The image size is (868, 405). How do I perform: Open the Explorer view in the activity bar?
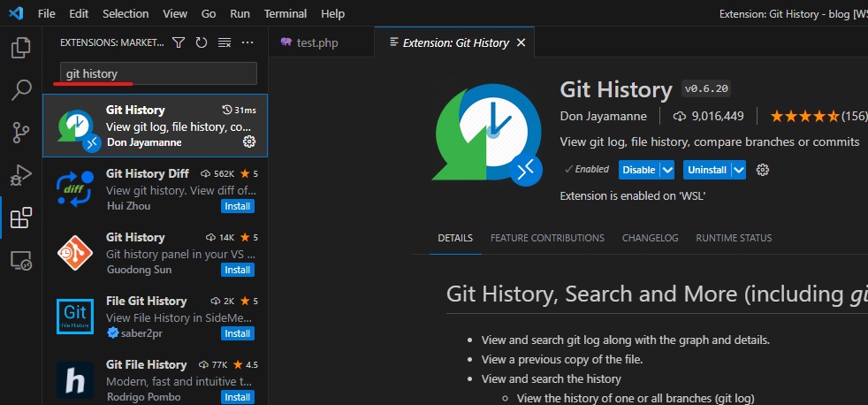(x=21, y=48)
